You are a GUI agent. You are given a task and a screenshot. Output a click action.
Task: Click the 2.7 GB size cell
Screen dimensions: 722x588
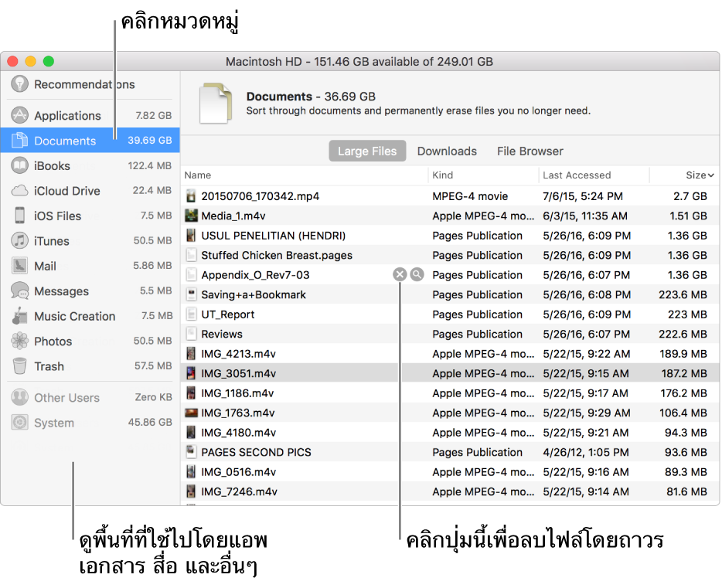690,196
